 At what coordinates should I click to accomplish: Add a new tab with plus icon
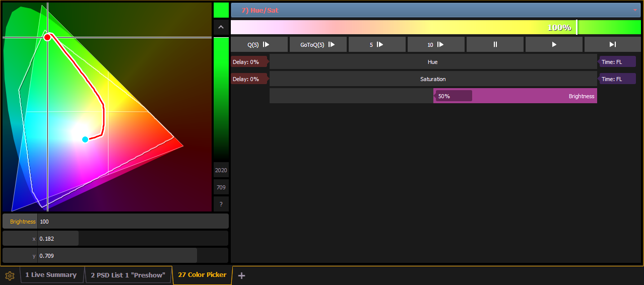coord(241,275)
